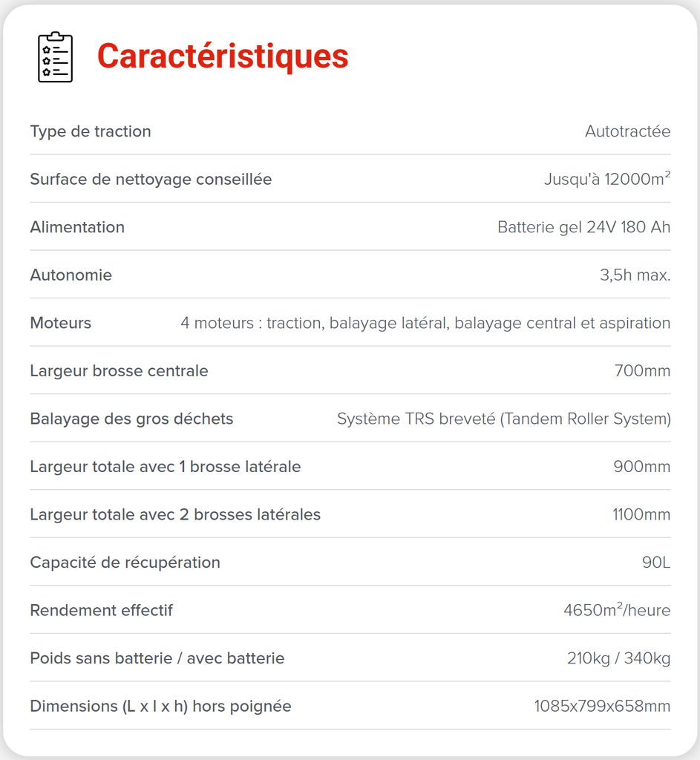700x760 pixels.
Task: Click the Autotractée value
Action: [x=627, y=131]
